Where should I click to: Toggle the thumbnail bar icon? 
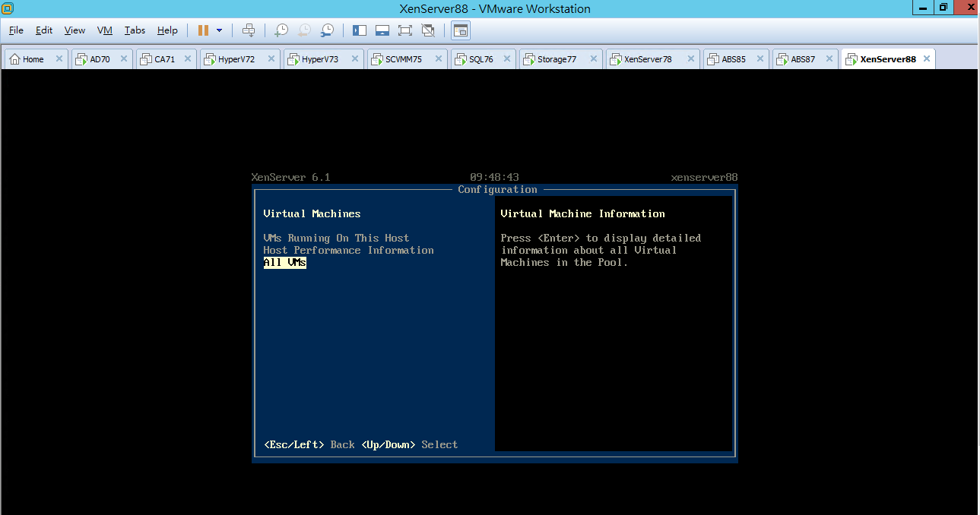tap(382, 30)
